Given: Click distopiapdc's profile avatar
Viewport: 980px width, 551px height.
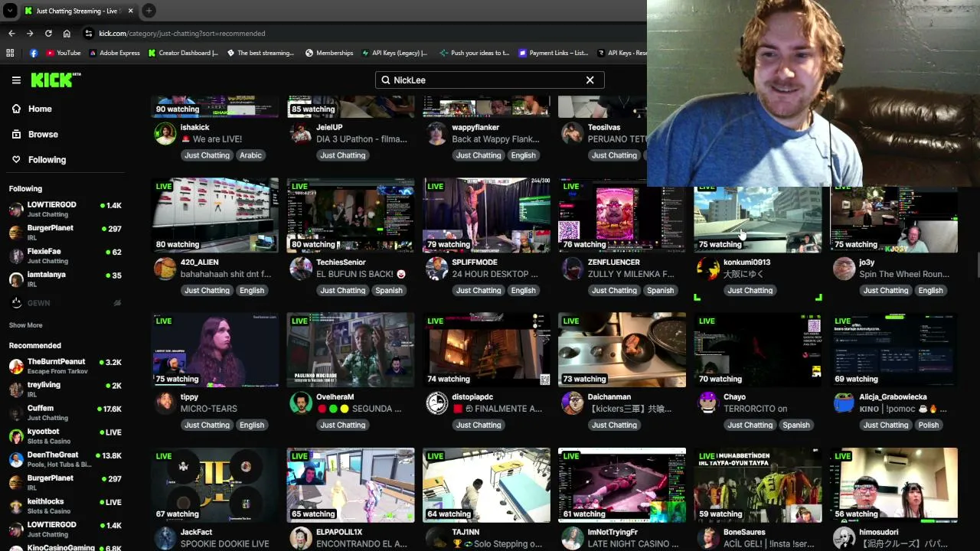Looking at the screenshot, I should click(436, 403).
